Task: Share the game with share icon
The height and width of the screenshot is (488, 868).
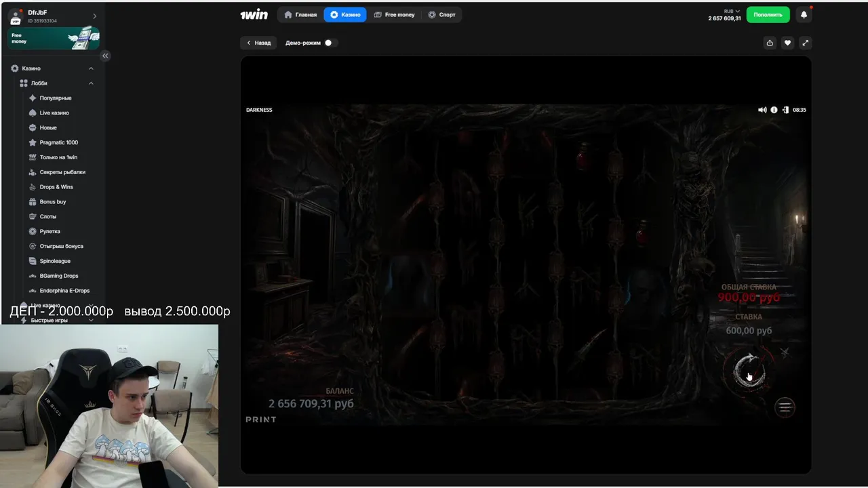Action: click(x=770, y=43)
